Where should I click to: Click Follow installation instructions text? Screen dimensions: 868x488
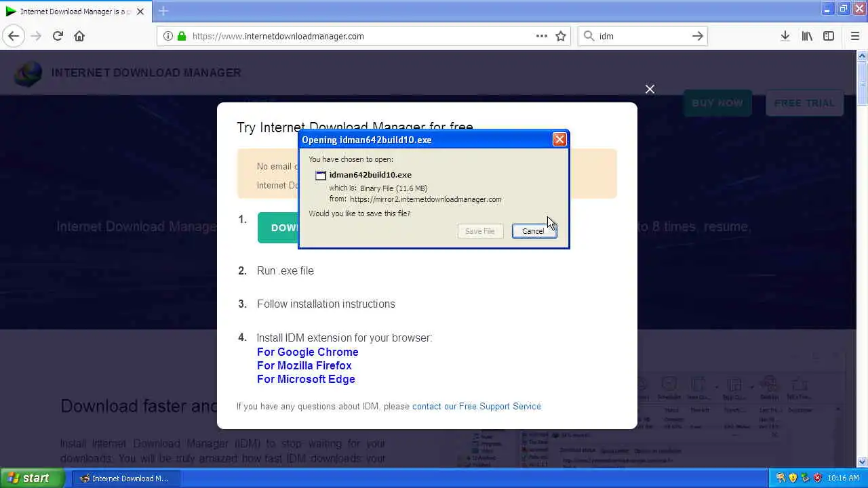326,304
